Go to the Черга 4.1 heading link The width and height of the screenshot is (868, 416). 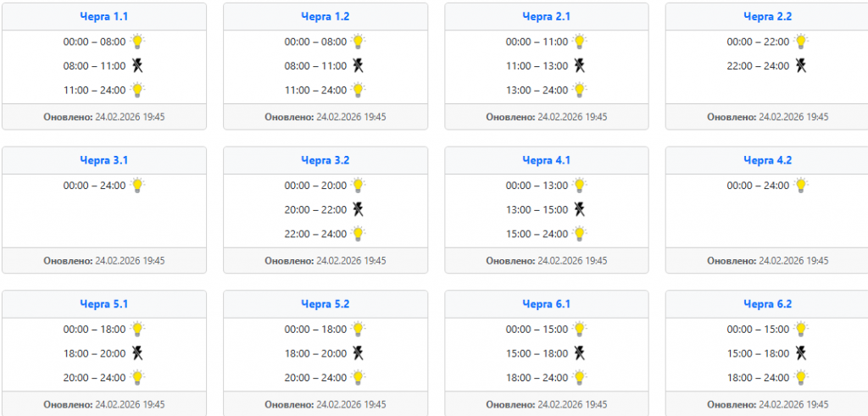coord(546,160)
